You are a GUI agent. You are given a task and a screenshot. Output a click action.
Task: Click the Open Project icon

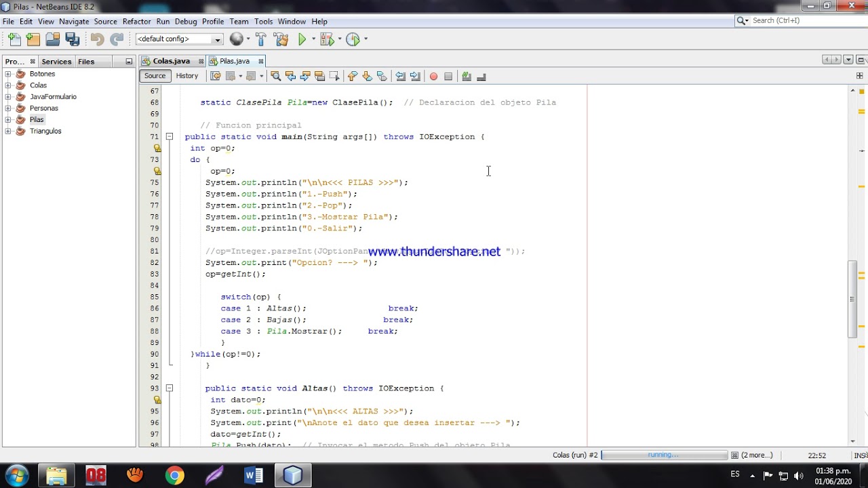(52, 39)
